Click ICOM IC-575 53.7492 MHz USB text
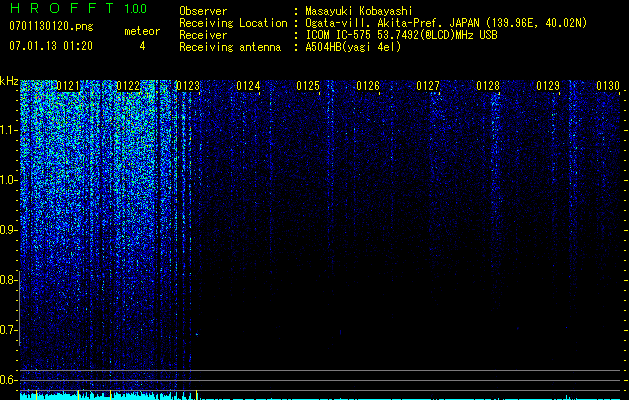Viewport: 629px width, 400px height. tap(401, 35)
